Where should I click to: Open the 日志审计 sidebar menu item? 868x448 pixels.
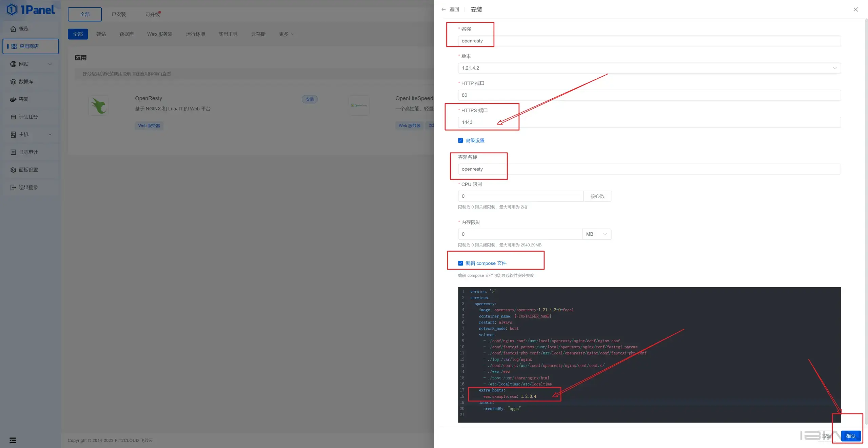pyautogui.click(x=31, y=152)
